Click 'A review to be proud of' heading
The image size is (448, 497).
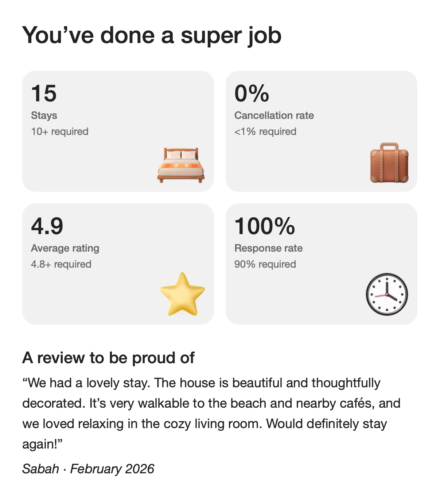coord(108,358)
